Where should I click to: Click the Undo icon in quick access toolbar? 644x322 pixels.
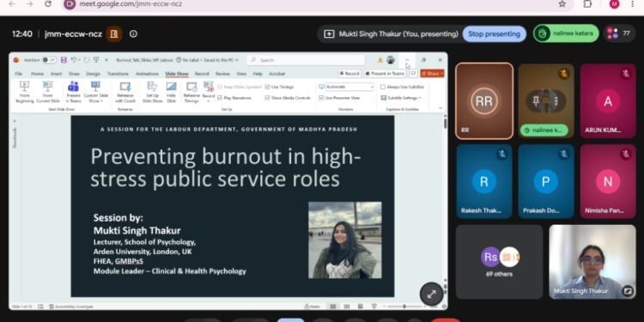[x=74, y=60]
